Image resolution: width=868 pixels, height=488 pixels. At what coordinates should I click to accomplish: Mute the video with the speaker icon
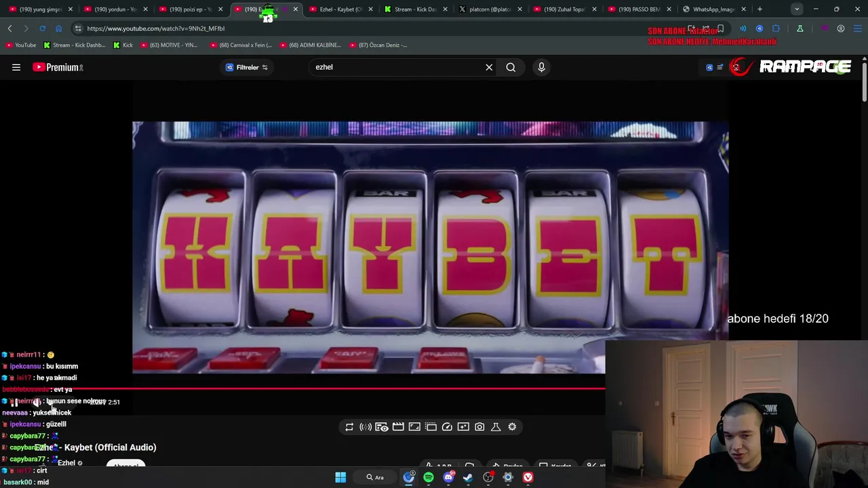pyautogui.click(x=37, y=402)
